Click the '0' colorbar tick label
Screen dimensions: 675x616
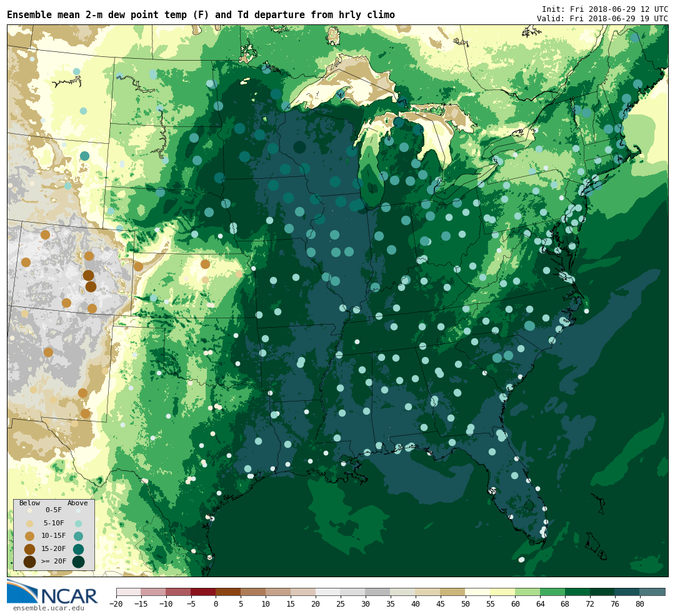[x=216, y=604]
